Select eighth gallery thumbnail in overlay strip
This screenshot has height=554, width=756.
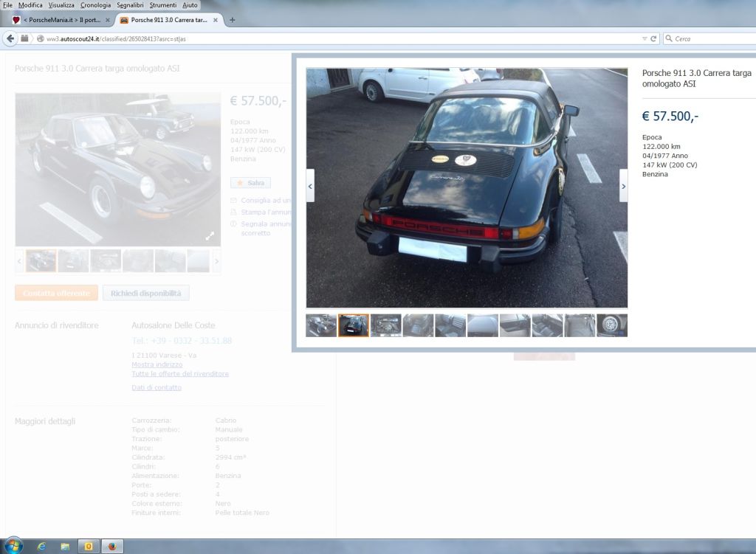coord(547,325)
